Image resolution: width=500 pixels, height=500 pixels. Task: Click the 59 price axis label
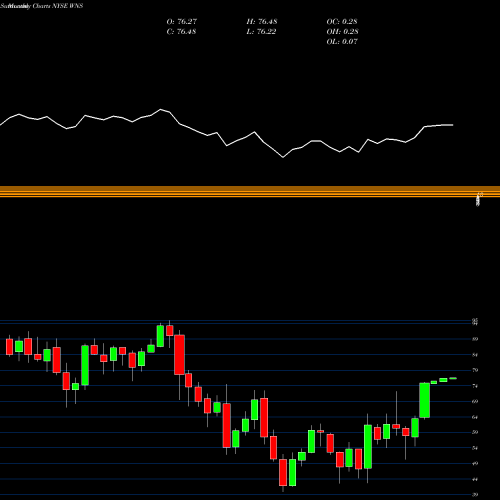click(475, 432)
